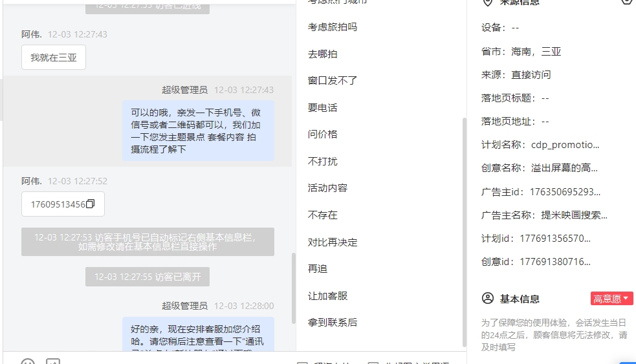
Task: Click the chat history scrollbar thumb
Action: pyautogui.click(x=294, y=288)
